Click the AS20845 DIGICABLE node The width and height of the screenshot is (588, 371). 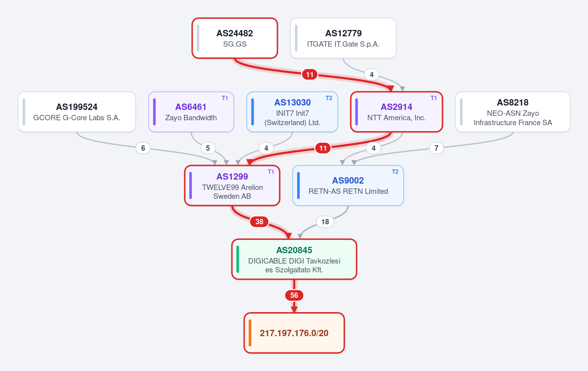coord(294,259)
